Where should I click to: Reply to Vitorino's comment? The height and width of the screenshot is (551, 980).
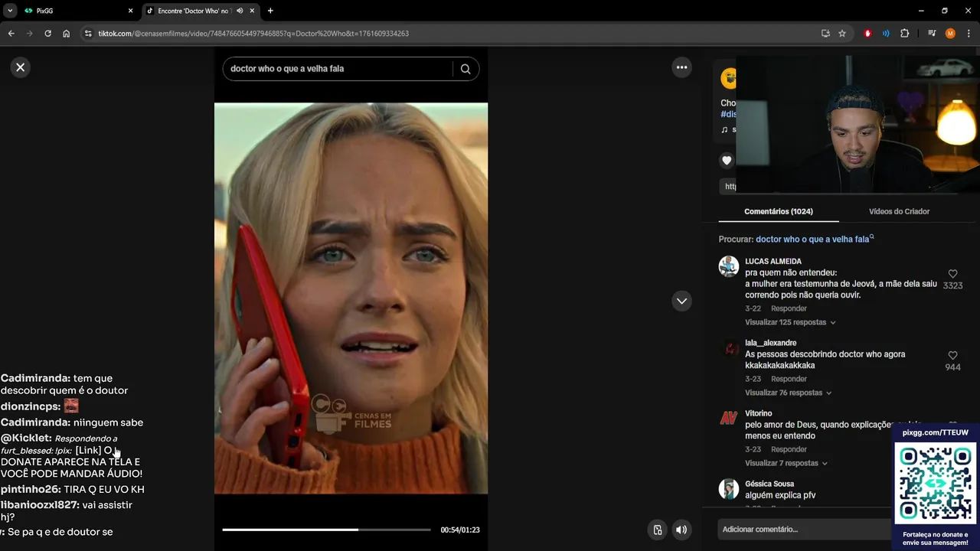point(789,449)
